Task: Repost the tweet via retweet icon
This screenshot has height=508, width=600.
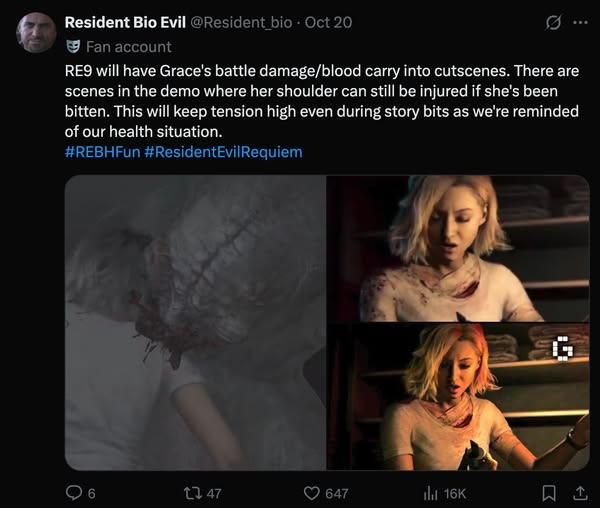Action: [192, 493]
